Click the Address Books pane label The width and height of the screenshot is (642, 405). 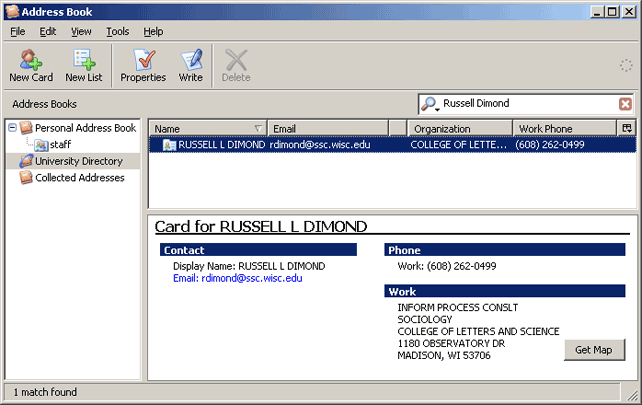(44, 104)
